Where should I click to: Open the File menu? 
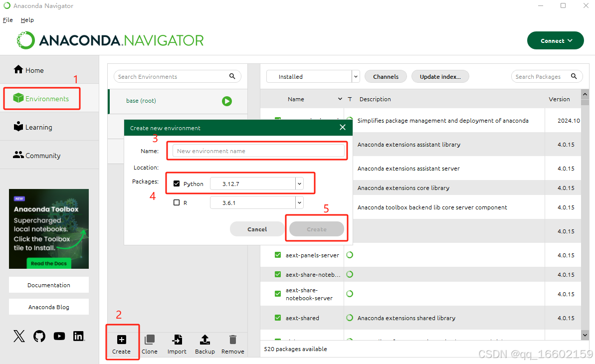7,20
